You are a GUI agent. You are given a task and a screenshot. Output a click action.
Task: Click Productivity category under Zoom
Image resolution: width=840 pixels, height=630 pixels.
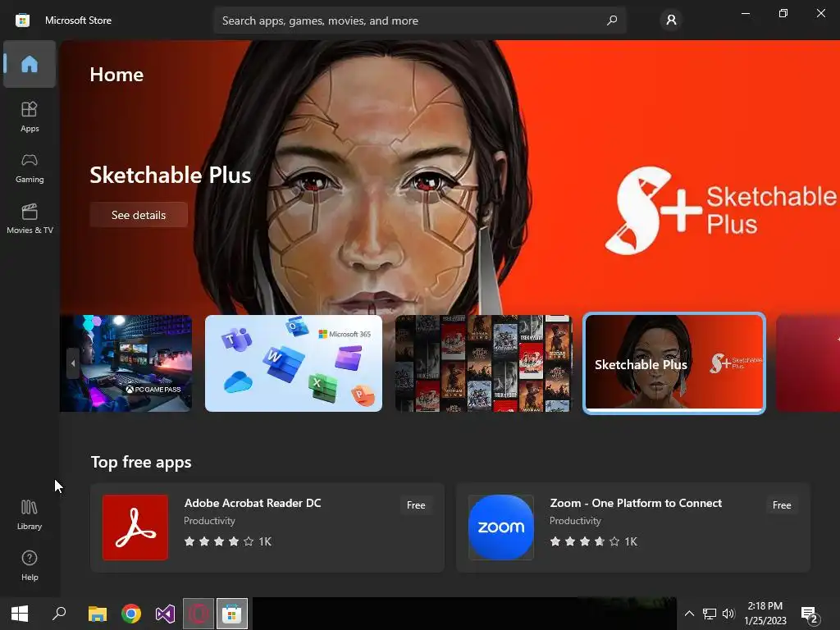[x=575, y=521]
